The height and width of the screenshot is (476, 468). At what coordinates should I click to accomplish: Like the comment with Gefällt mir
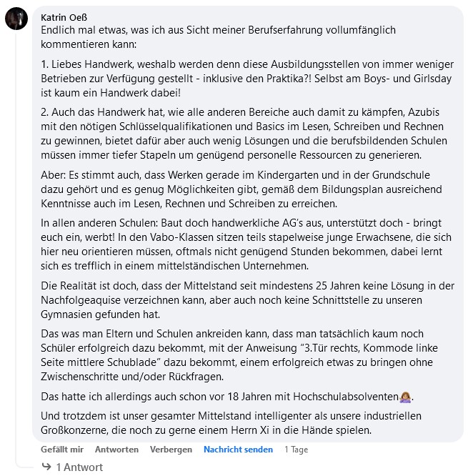[62, 450]
